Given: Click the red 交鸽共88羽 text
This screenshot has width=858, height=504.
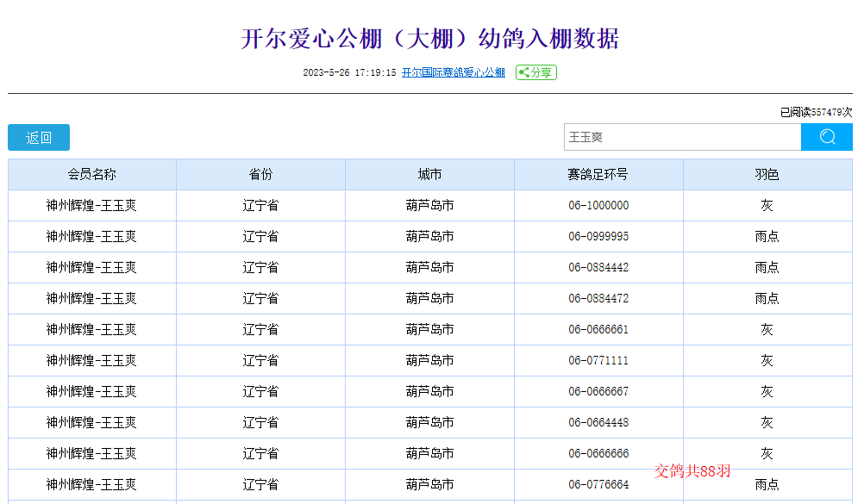Looking at the screenshot, I should click(x=692, y=470).
